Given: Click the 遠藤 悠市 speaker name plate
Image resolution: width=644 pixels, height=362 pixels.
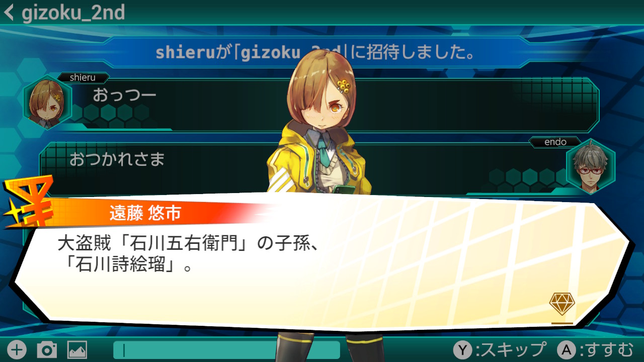Looking at the screenshot, I should tap(145, 213).
